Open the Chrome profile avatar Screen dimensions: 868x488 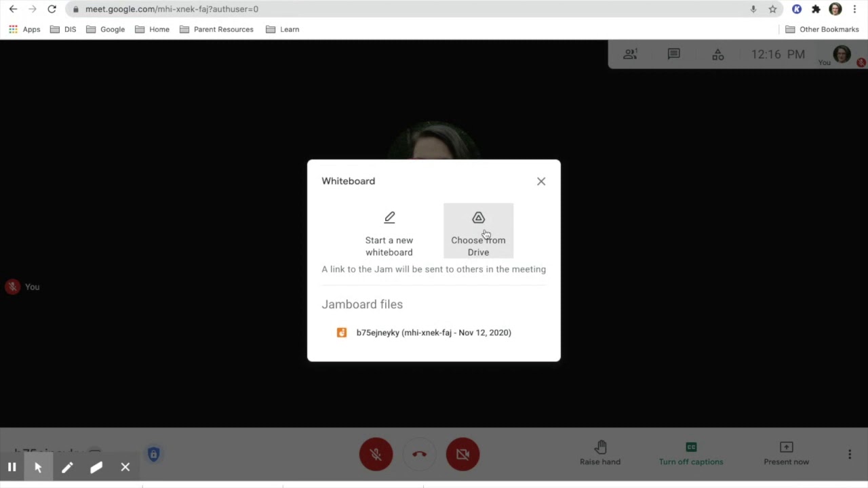pyautogui.click(x=835, y=9)
